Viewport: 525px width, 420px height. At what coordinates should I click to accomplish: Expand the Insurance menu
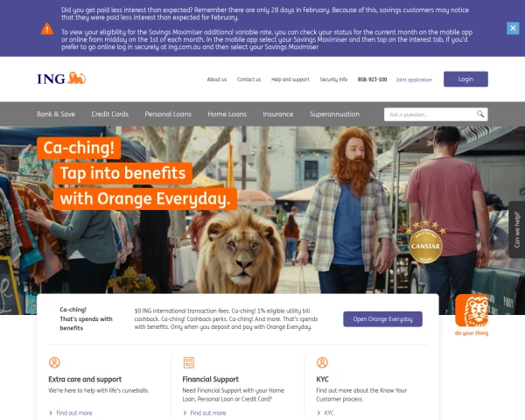278,115
